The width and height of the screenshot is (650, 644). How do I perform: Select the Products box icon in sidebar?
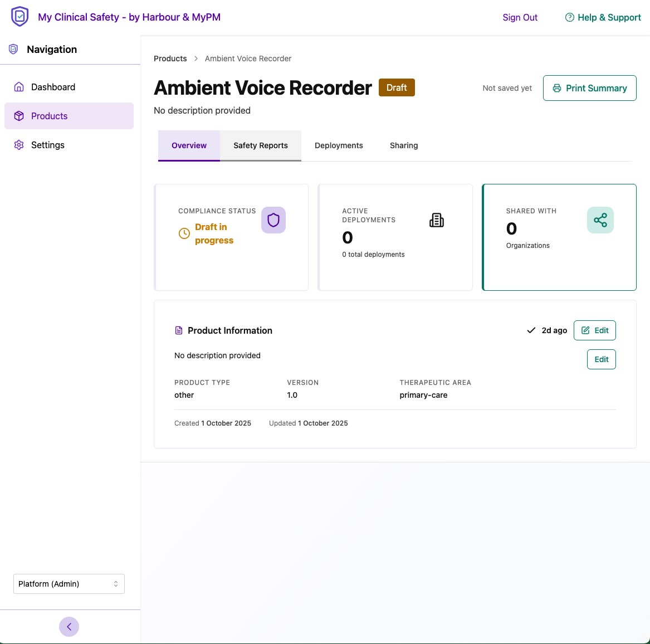(x=19, y=116)
